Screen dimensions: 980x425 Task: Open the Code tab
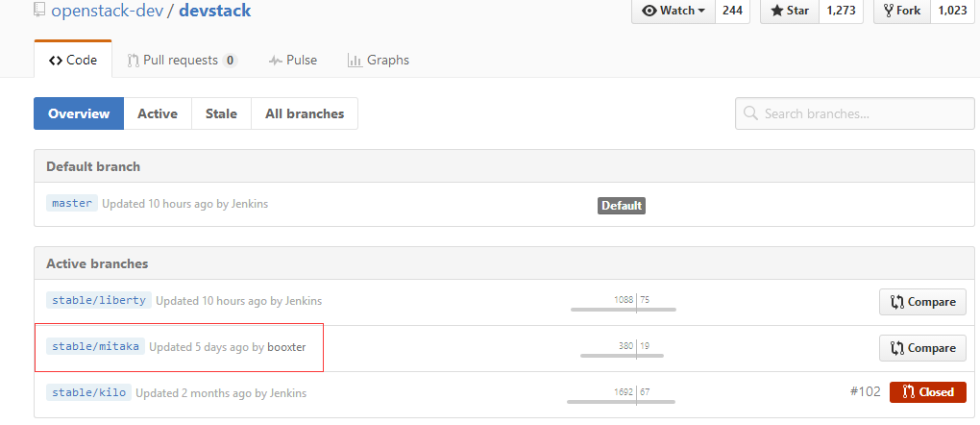tap(73, 60)
